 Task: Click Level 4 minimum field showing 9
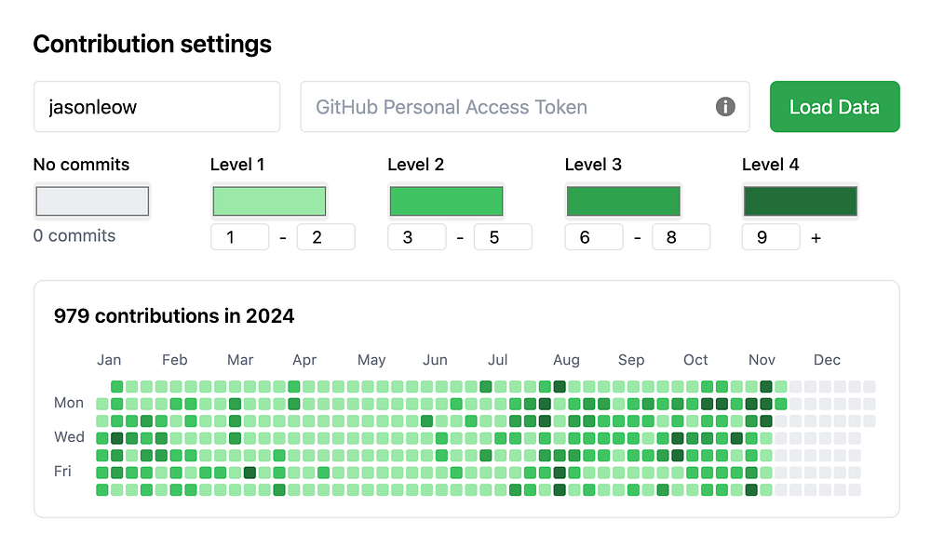[770, 237]
